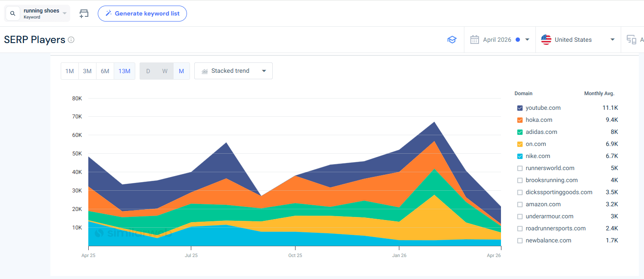Select the 3M time range
This screenshot has height=279, width=644.
87,71
